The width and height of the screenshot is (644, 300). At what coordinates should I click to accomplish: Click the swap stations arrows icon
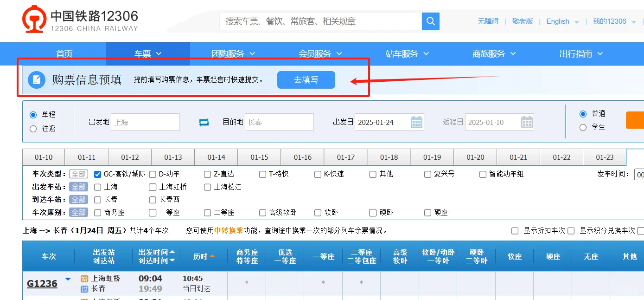[x=204, y=122]
